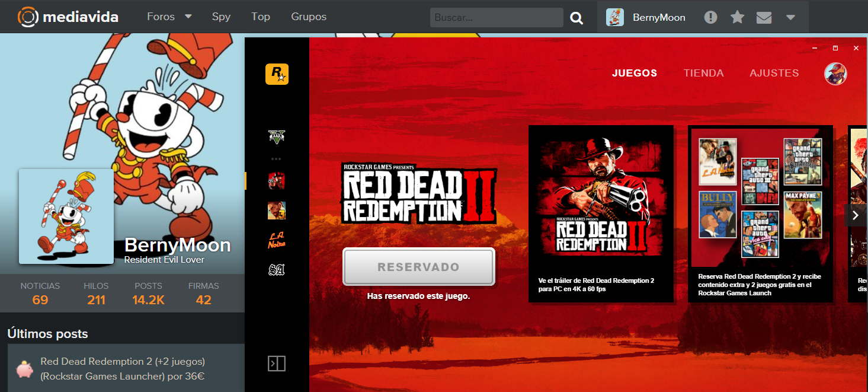The height and width of the screenshot is (392, 868).
Task: Open favorites star icon
Action: point(737,17)
